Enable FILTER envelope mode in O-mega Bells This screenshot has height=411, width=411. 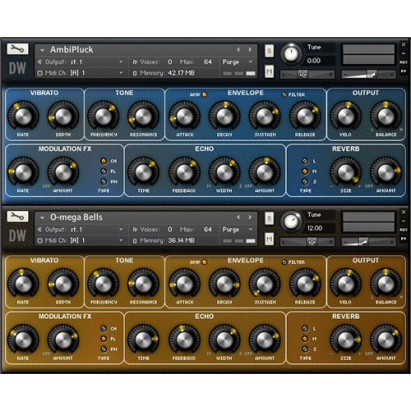[x=284, y=262]
